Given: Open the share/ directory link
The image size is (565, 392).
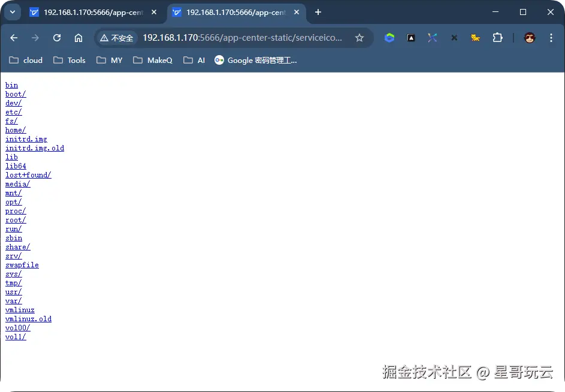Looking at the screenshot, I should coord(17,248).
